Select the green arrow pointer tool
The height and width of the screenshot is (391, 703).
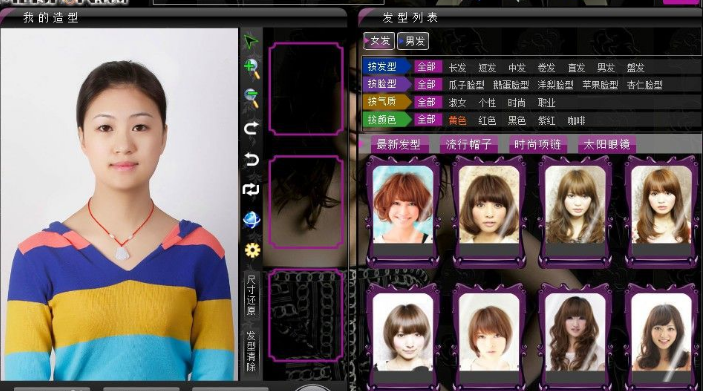point(251,41)
